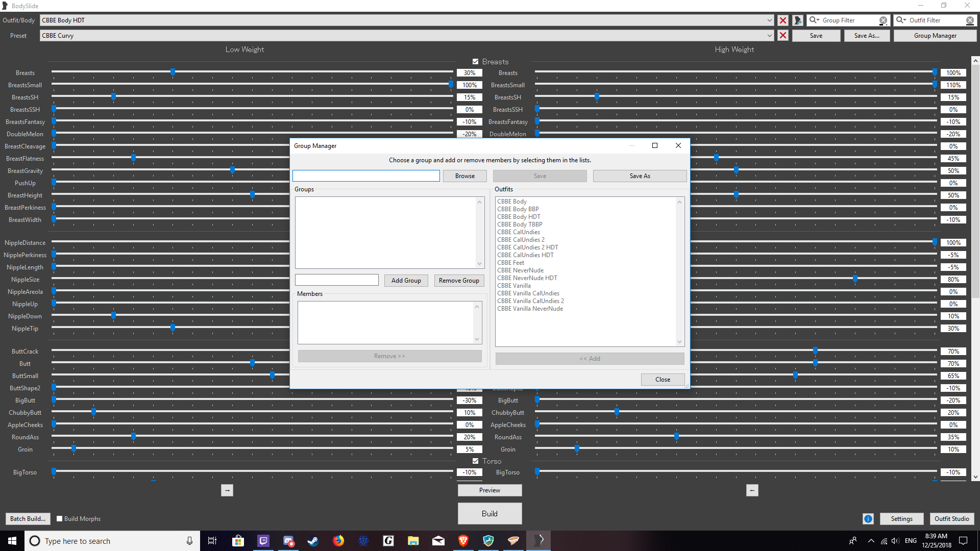Image resolution: width=980 pixels, height=551 pixels.
Task: Click the blue info icon beside Settings
Action: tap(868, 519)
